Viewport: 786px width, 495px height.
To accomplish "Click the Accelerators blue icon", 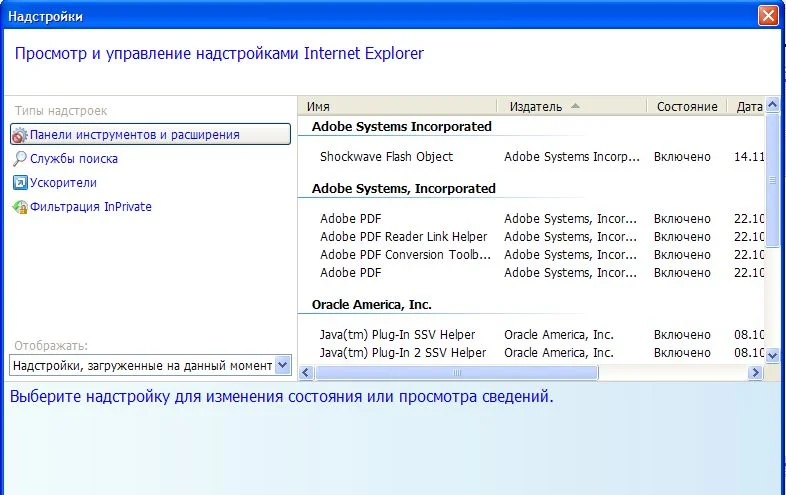I will 20,183.
